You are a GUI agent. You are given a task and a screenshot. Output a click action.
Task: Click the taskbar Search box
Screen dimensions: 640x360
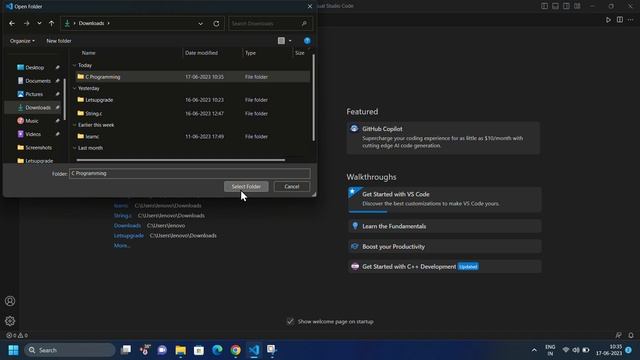click(70, 350)
